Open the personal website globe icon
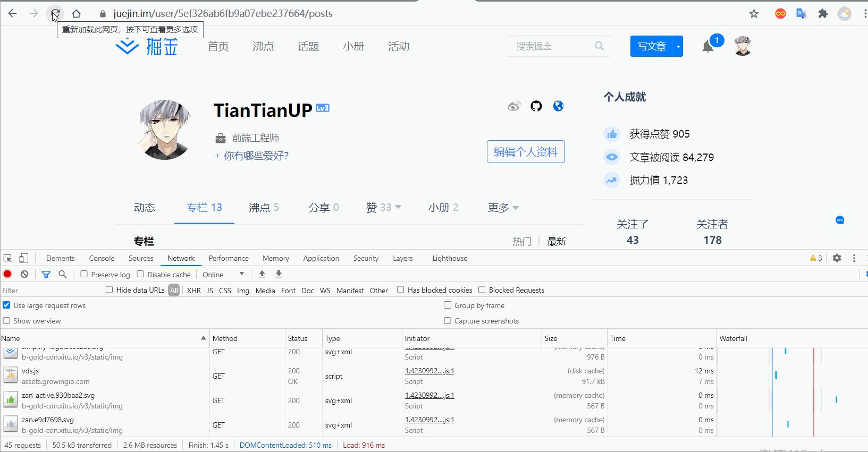The height and width of the screenshot is (452, 868). (558, 106)
